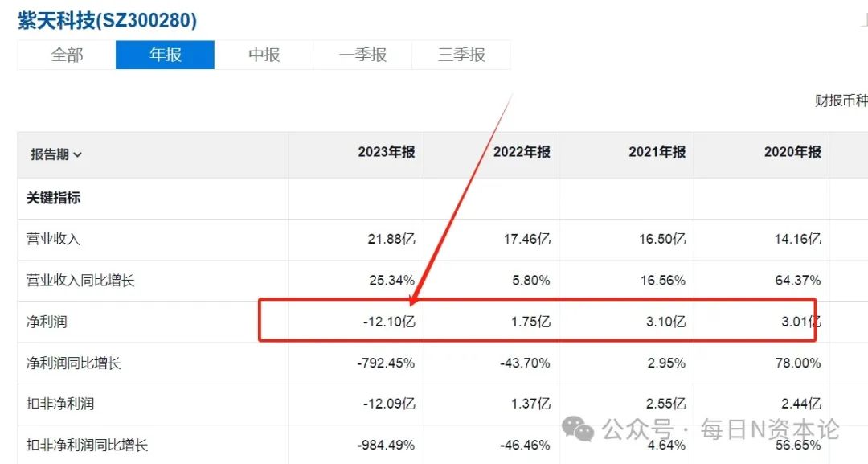Select the 2020年报 column header

pyautogui.click(x=792, y=152)
